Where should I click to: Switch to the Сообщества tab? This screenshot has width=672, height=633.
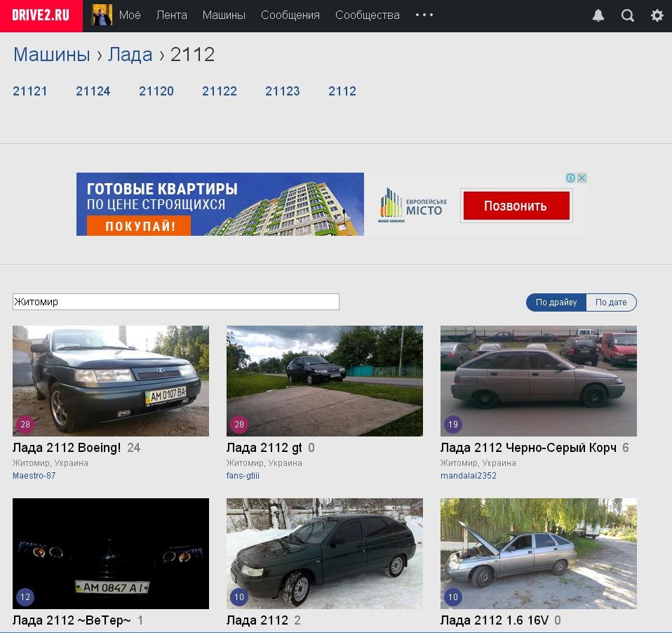point(367,14)
